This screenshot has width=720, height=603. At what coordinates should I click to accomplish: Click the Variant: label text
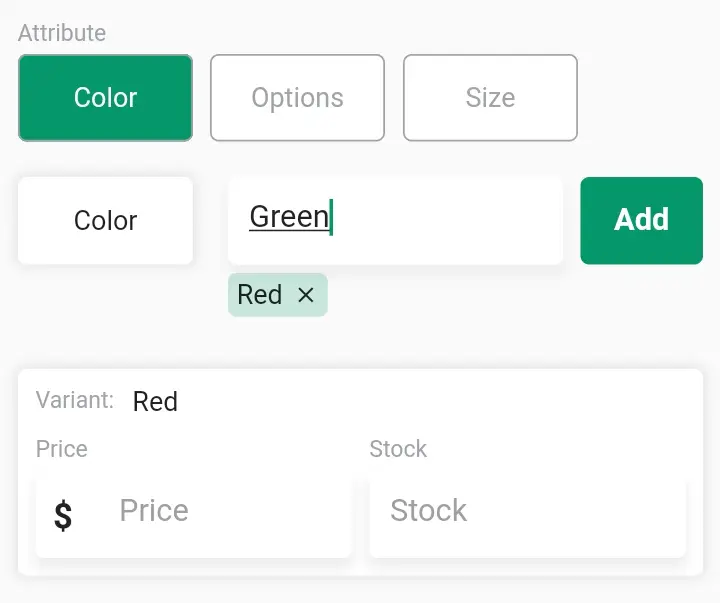pyautogui.click(x=75, y=400)
